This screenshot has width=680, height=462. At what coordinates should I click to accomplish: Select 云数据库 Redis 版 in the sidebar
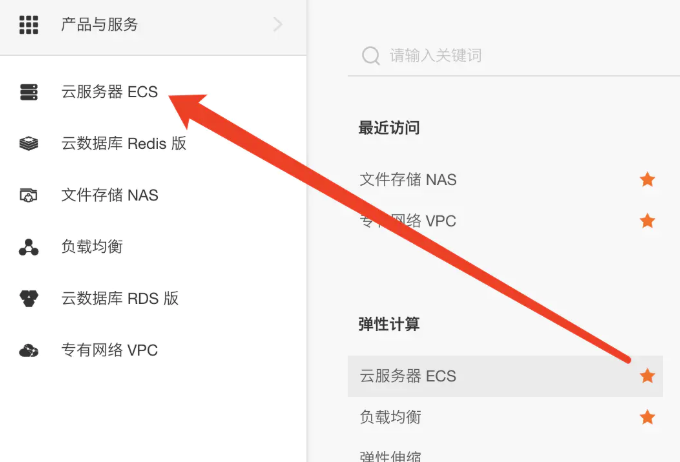[124, 144]
